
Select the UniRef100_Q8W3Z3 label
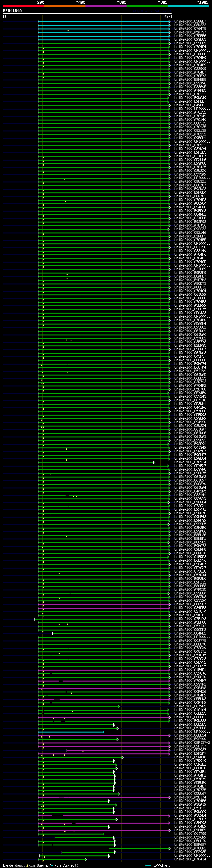[x=190, y=123]
